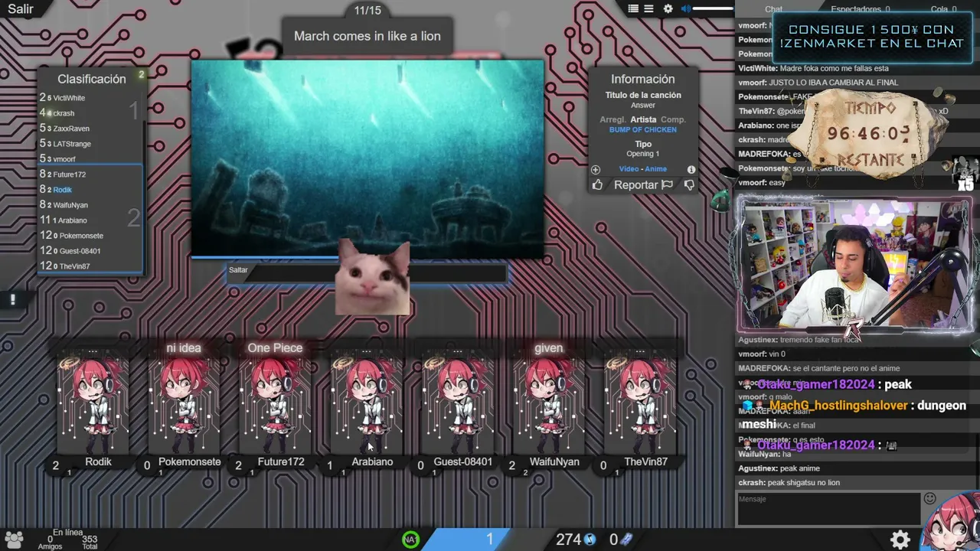Add song to list with plus icon
980x551 pixels.
pyautogui.click(x=596, y=169)
